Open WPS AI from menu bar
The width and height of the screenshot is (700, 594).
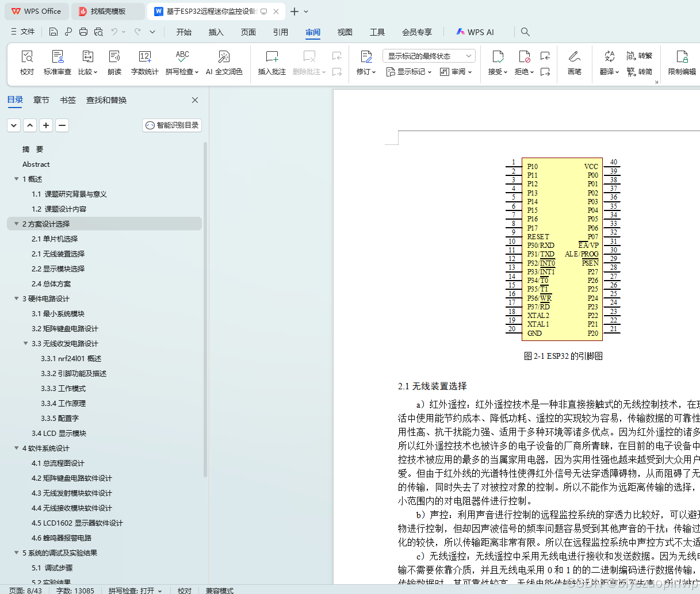(x=475, y=32)
